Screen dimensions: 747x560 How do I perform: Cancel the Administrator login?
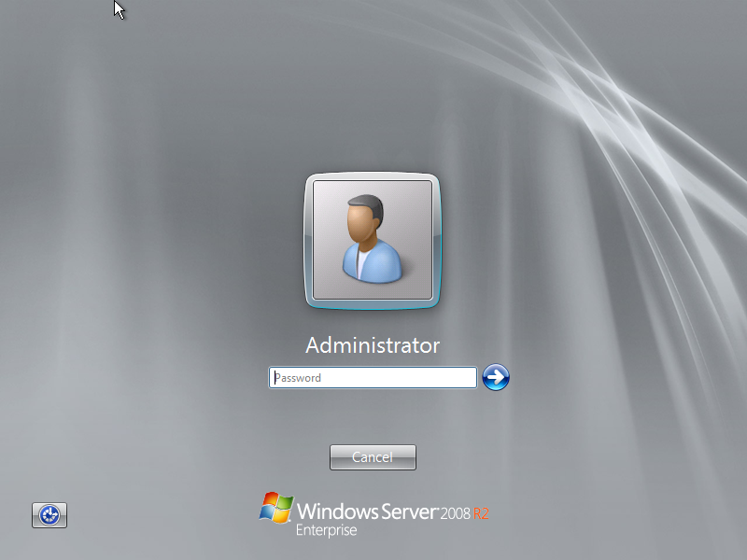tap(373, 457)
